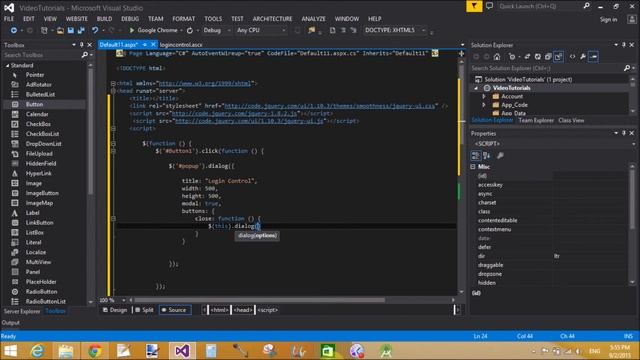
Task: Toggle Alphabetical sort in the Properties panel
Action: 487,156
